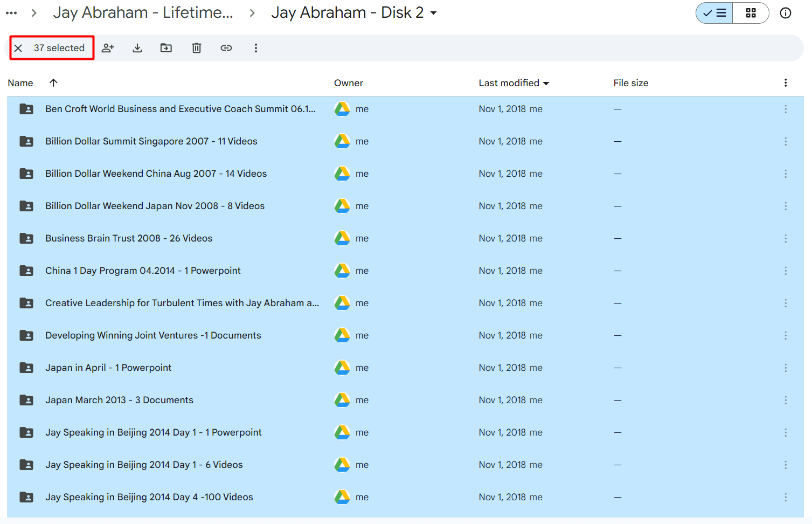Screen dimensions: 812x524
Task: Open more actions menu in selection toolbar
Action: coord(256,48)
